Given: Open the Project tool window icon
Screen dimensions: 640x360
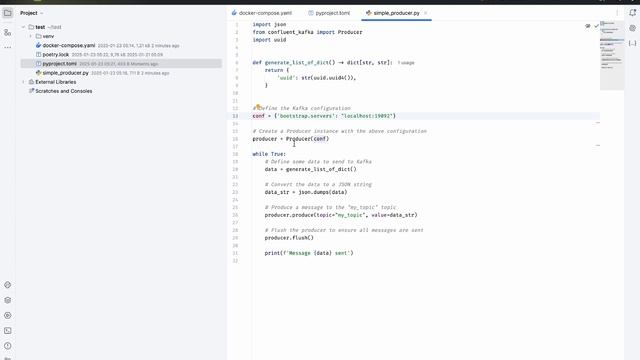Looking at the screenshot, I should pos(7,13).
